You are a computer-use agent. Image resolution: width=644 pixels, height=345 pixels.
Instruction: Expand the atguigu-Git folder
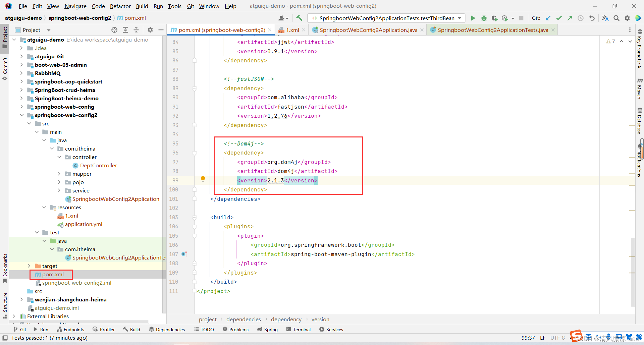pyautogui.click(x=21, y=56)
